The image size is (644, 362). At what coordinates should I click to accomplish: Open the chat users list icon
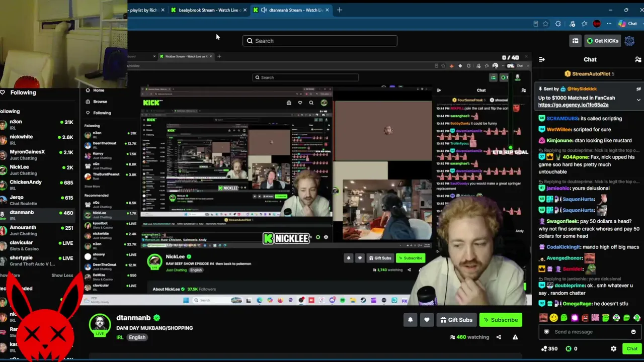(x=638, y=59)
